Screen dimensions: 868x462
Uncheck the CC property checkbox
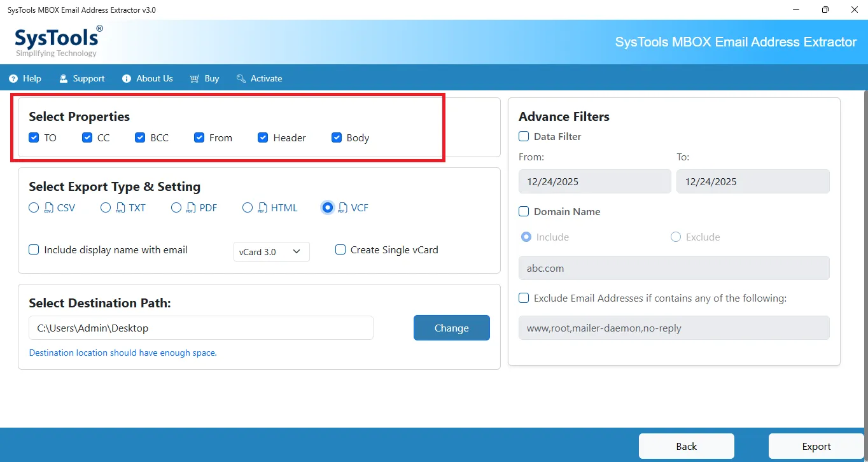point(87,137)
